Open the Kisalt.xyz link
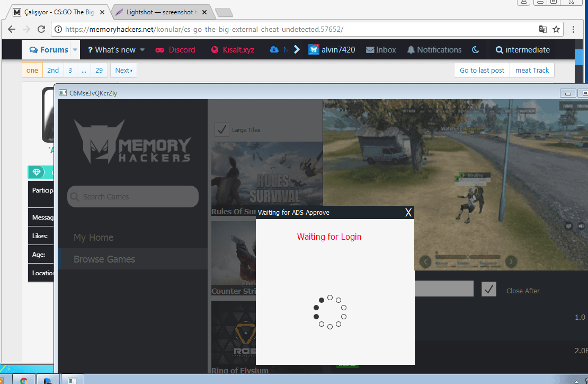588x384 pixels. 233,49
